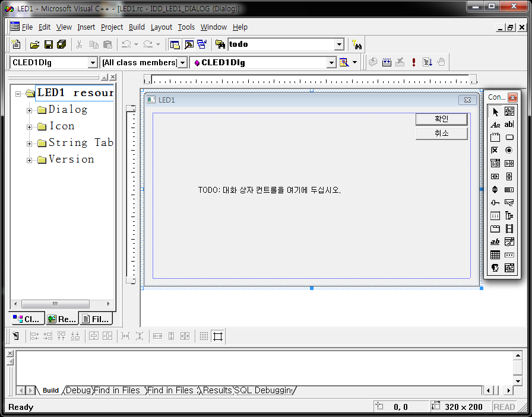
Task: Close the output pane with its X button
Action: (10, 354)
